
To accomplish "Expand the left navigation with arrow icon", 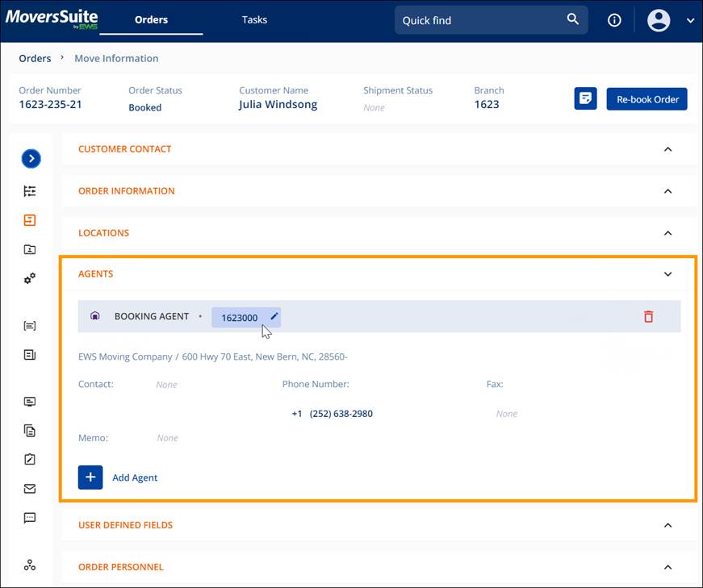I will point(31,158).
